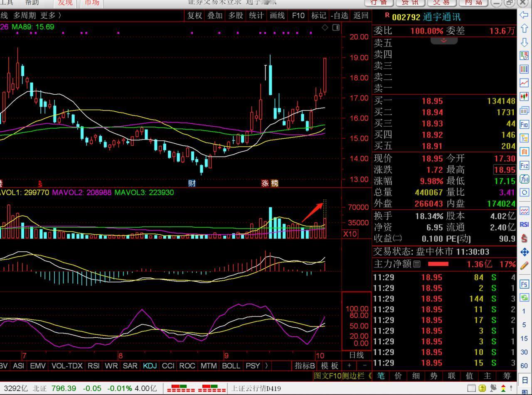Viewport: 532px width, 395px height.
Task: Click the wavy lines indicator icon
Action: 524,211
